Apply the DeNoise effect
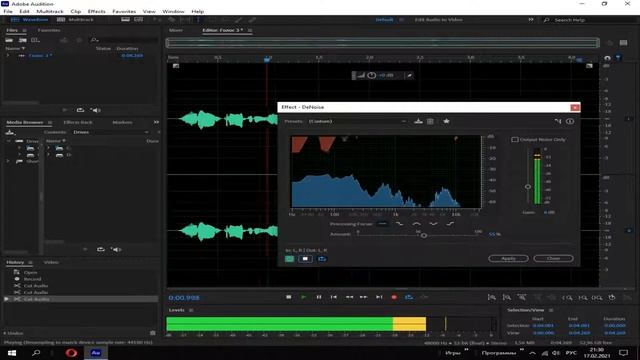The image size is (640, 360). [508, 258]
